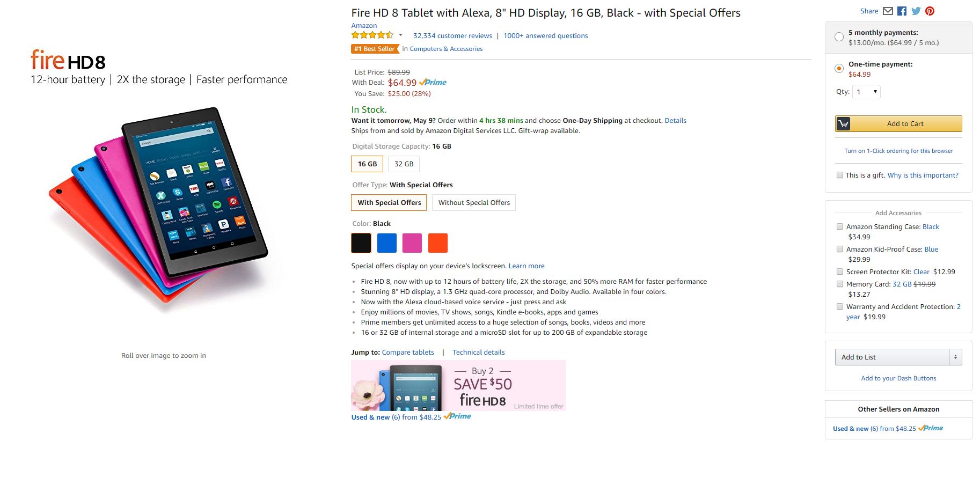Screen dimensions: 980x477
Task: Select the 32 GB storage option
Action: (x=404, y=164)
